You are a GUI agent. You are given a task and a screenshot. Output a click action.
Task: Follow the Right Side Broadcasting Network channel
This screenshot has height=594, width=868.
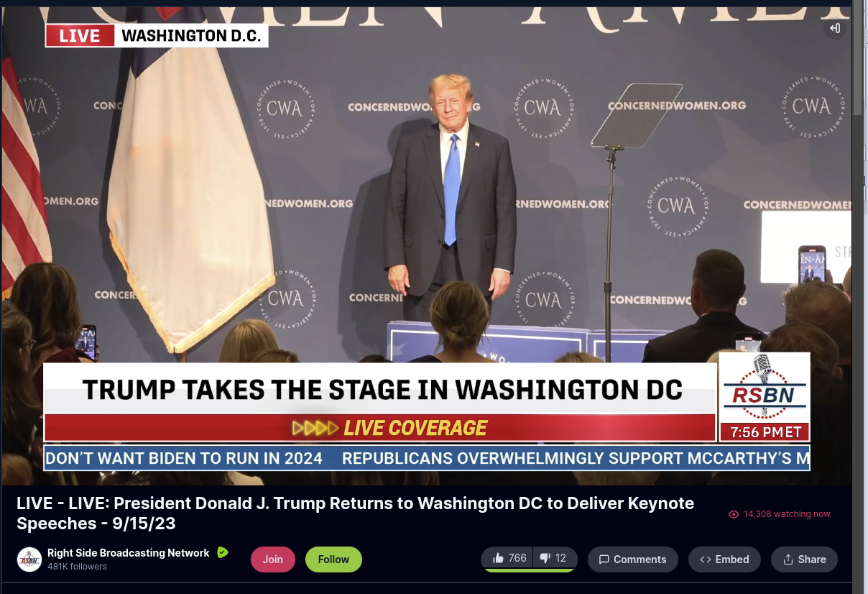tap(333, 559)
